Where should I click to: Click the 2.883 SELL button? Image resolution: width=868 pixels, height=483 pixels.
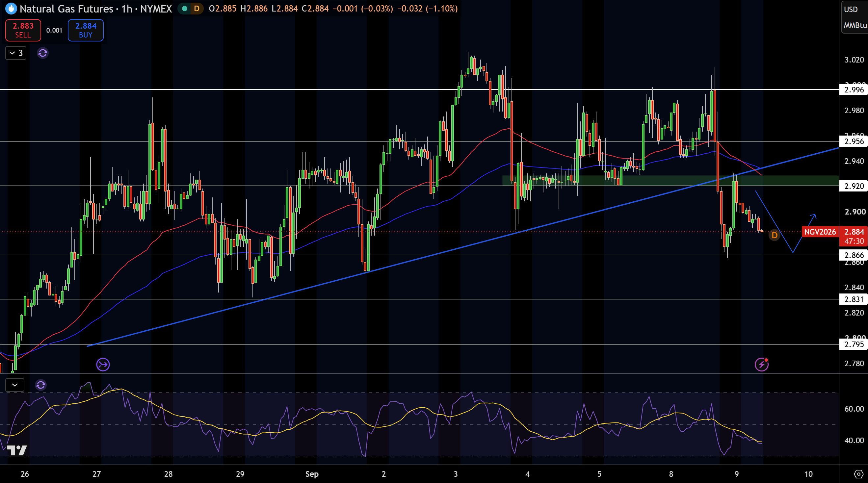pos(23,30)
